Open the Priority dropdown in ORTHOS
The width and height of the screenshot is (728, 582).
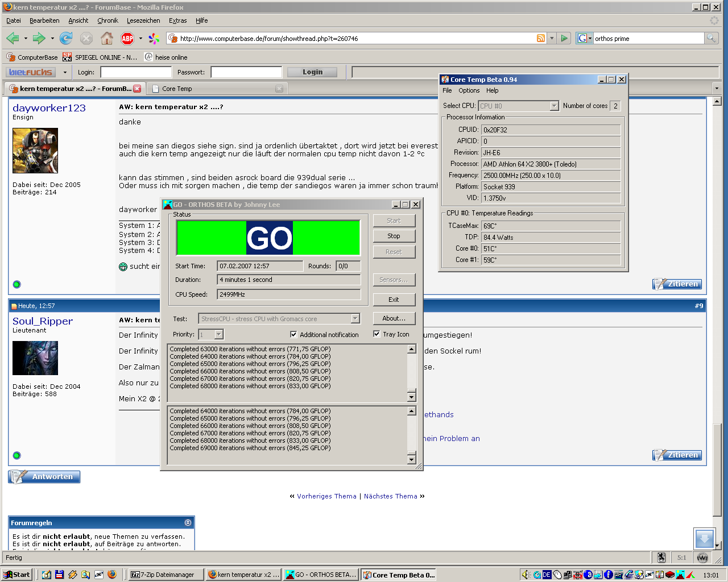point(219,334)
